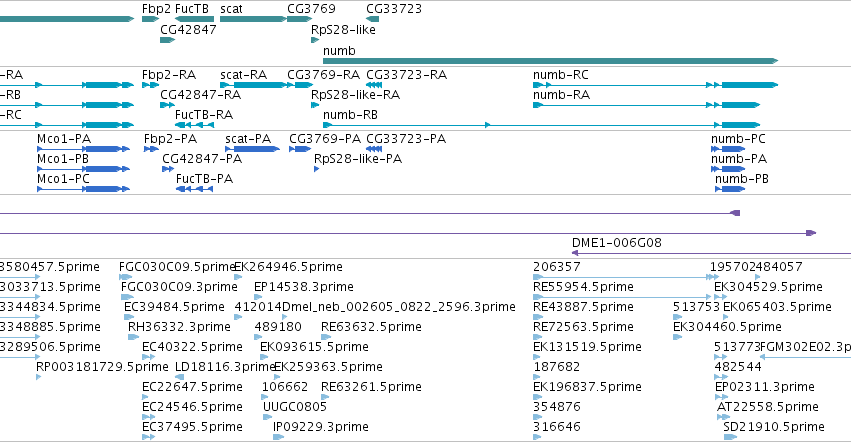Select transcript CG3769-RA
The width and height of the screenshot is (851, 442).
point(300,85)
